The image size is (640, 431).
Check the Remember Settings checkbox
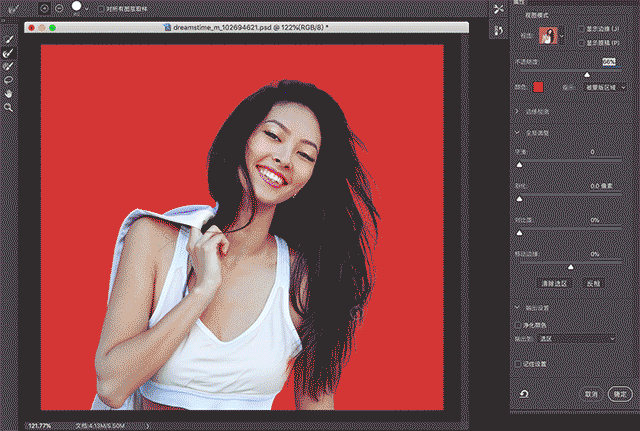pyautogui.click(x=518, y=363)
